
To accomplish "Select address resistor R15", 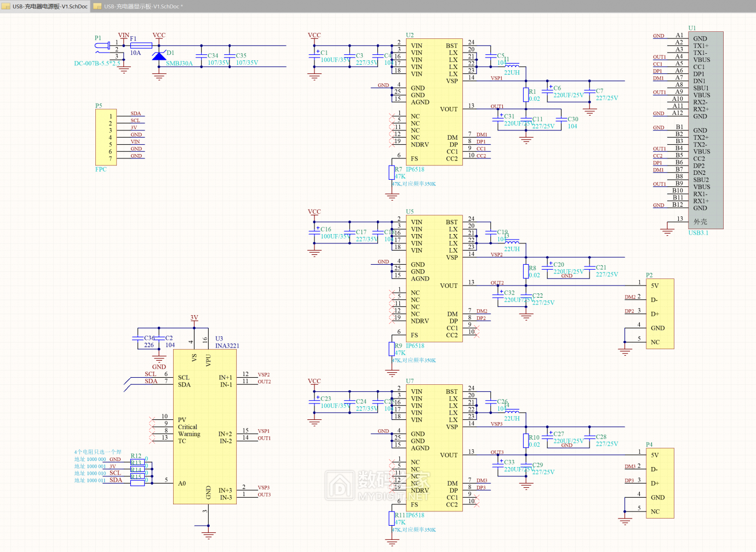I will click(x=138, y=483).
